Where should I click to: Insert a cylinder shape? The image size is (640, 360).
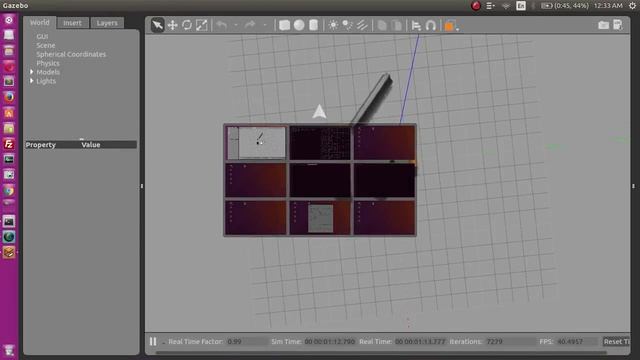(x=313, y=25)
